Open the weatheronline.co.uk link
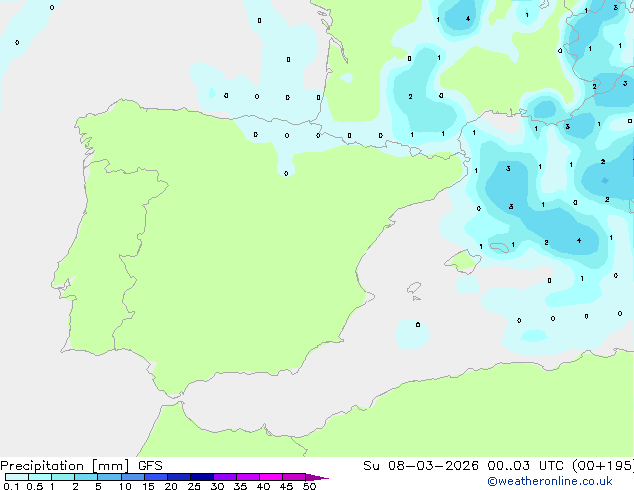 click(550, 481)
